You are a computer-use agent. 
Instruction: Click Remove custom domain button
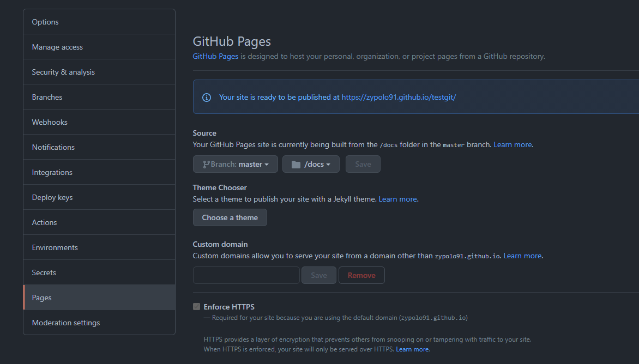point(361,275)
